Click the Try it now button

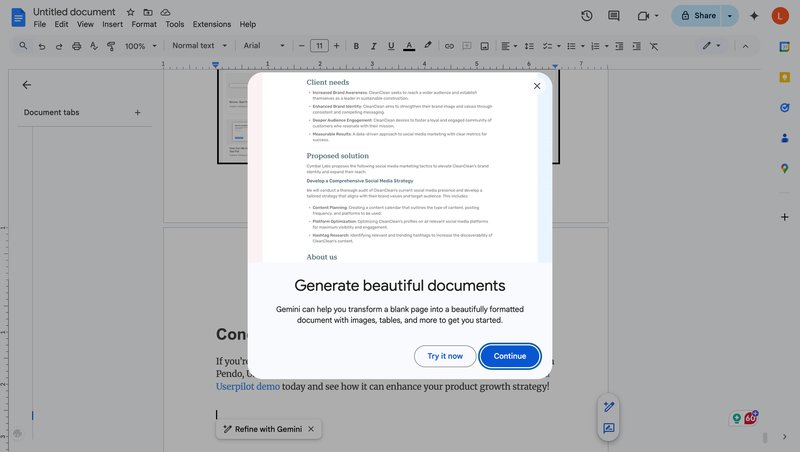tap(445, 356)
